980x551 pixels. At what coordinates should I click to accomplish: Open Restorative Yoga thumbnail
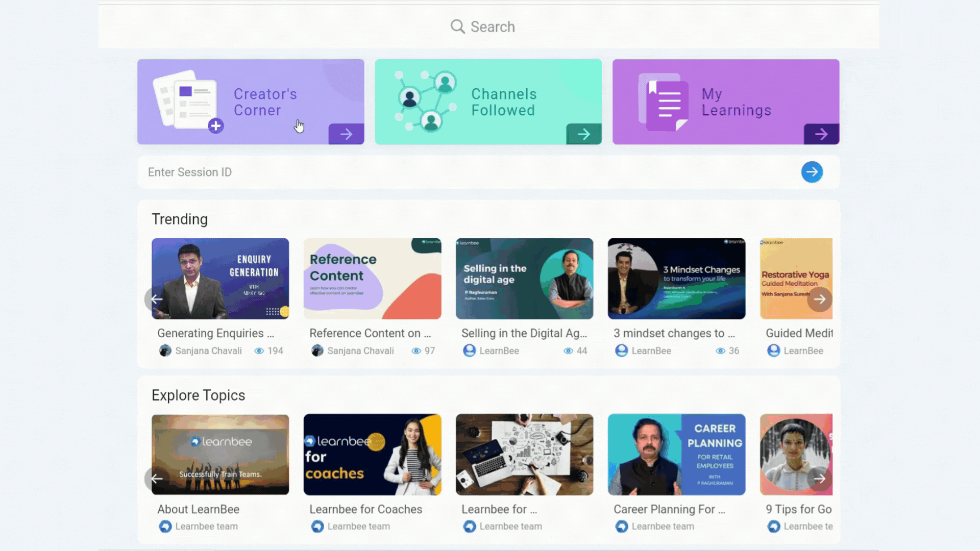pos(796,279)
